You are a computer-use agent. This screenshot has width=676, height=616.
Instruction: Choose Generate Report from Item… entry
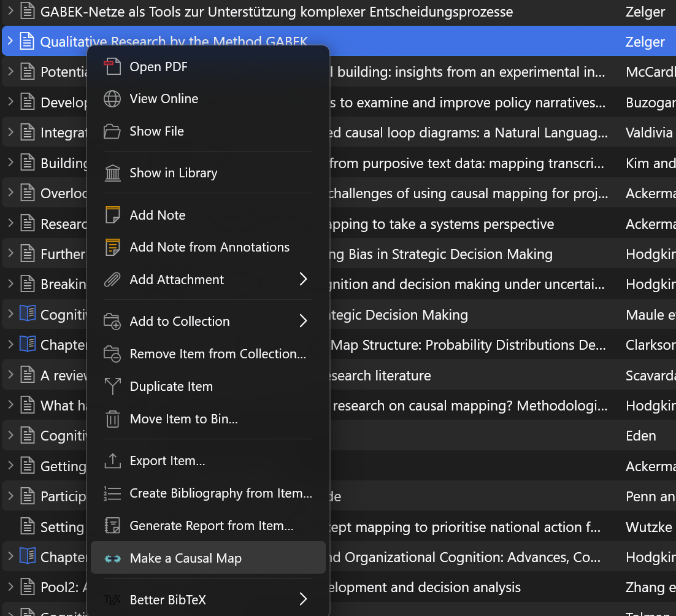(208, 526)
